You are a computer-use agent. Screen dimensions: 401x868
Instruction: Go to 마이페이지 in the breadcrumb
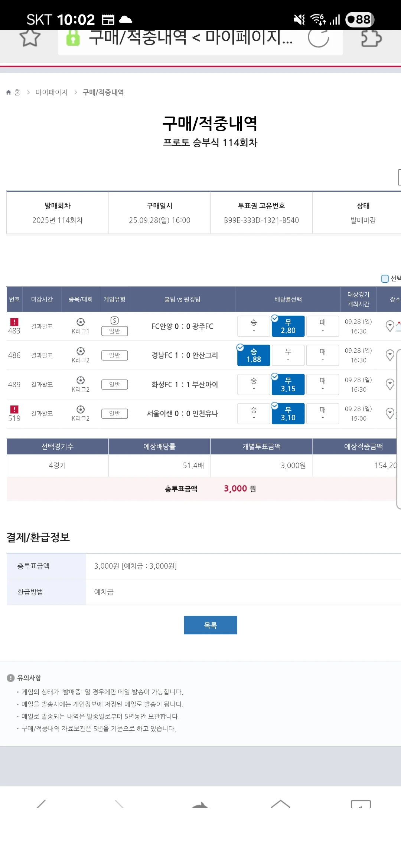tap(52, 92)
